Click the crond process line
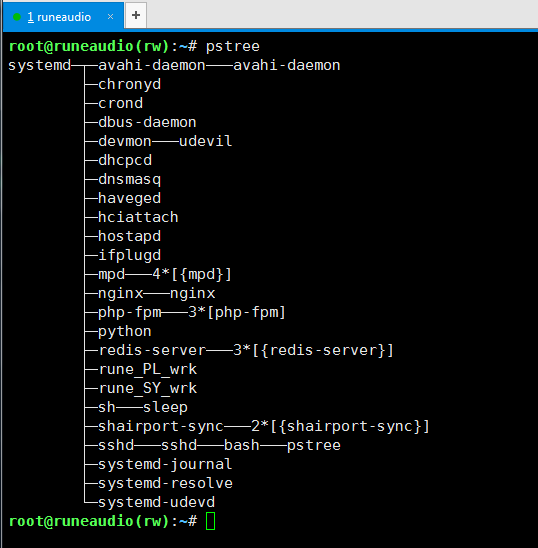Screen dimensions: 538x548 coord(121,103)
